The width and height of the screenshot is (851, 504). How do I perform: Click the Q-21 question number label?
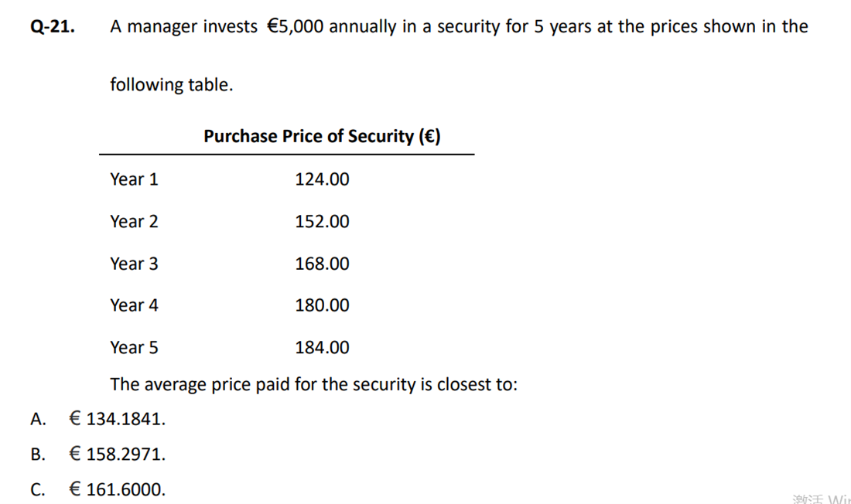pyautogui.click(x=53, y=26)
